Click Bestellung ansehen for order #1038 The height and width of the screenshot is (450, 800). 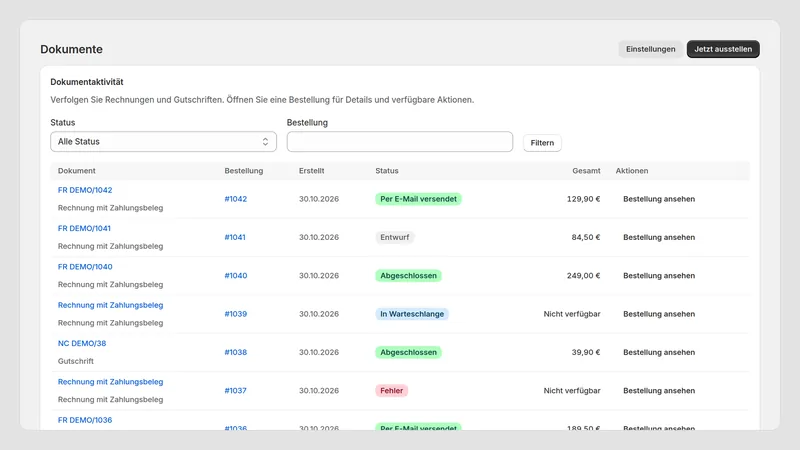point(659,352)
